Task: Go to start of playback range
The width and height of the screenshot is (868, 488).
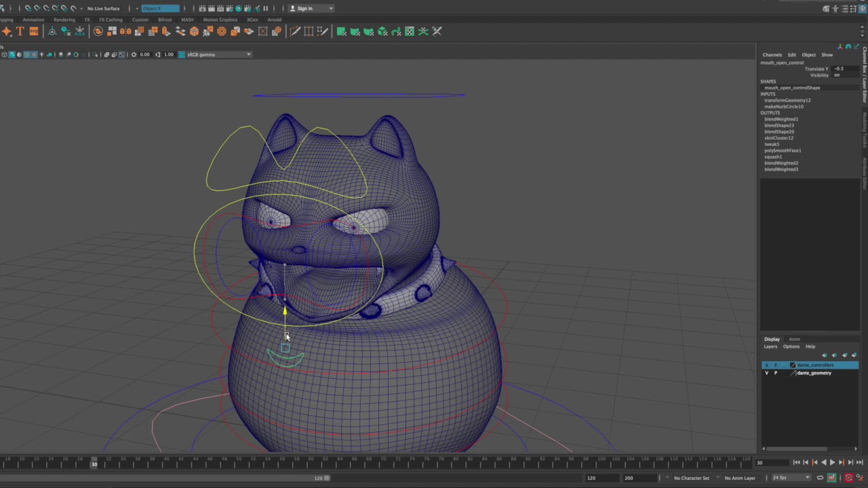Action: pos(797,462)
